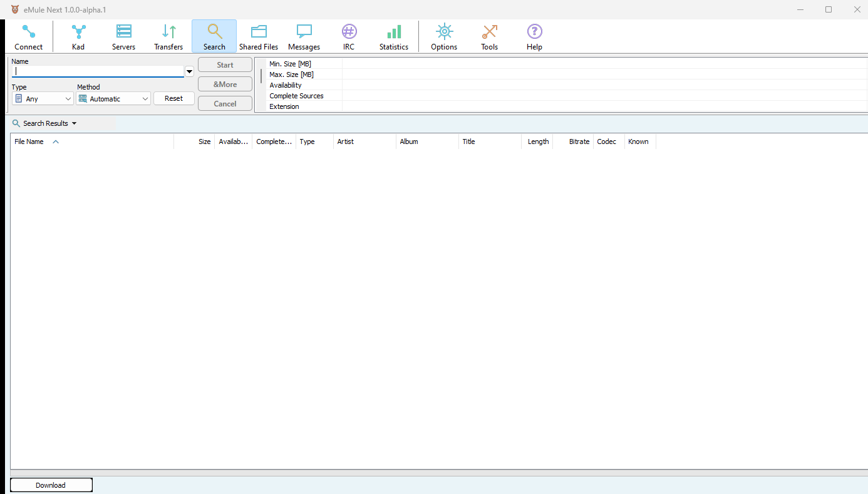
Task: Click the sort arrow next to File Name
Action: (56, 142)
